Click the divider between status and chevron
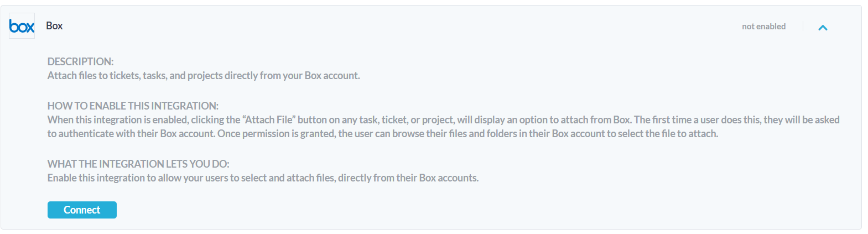 803,27
